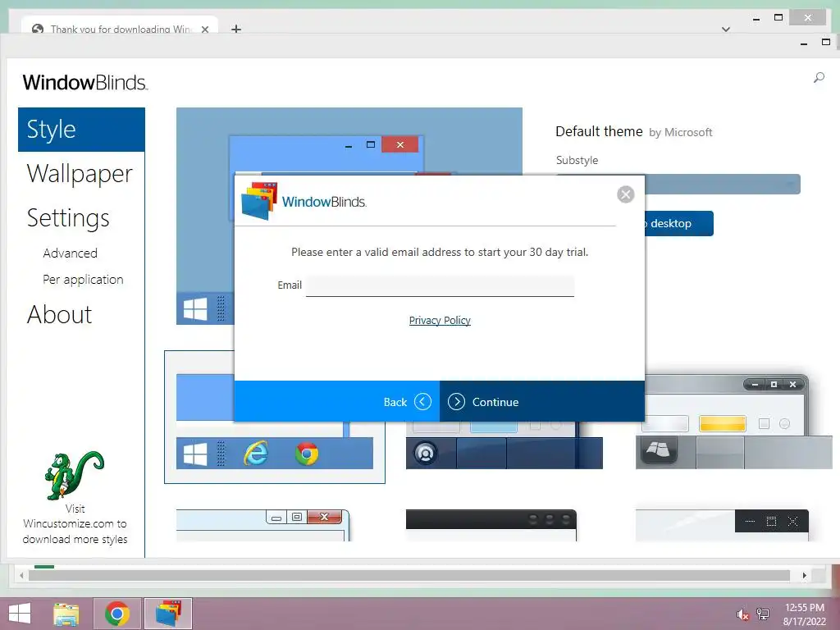The width and height of the screenshot is (840, 630).
Task: Open the Substyle dropdown
Action: (x=724, y=185)
